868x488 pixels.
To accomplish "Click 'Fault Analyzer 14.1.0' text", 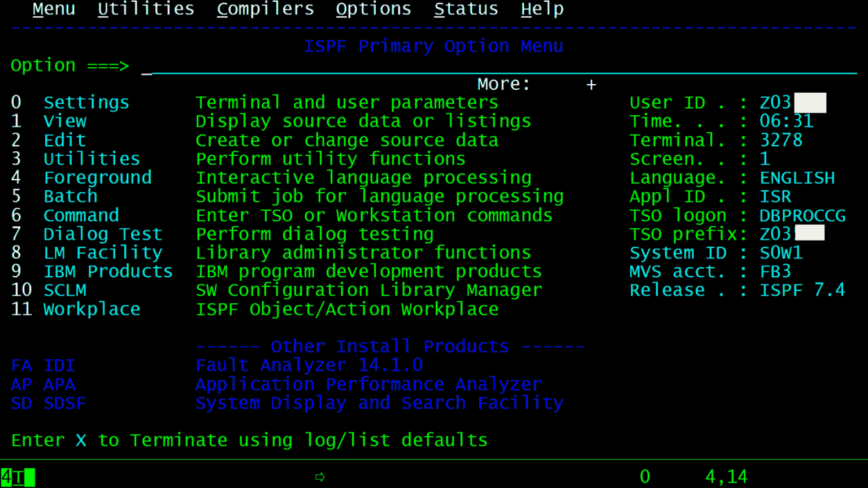I will [x=309, y=365].
